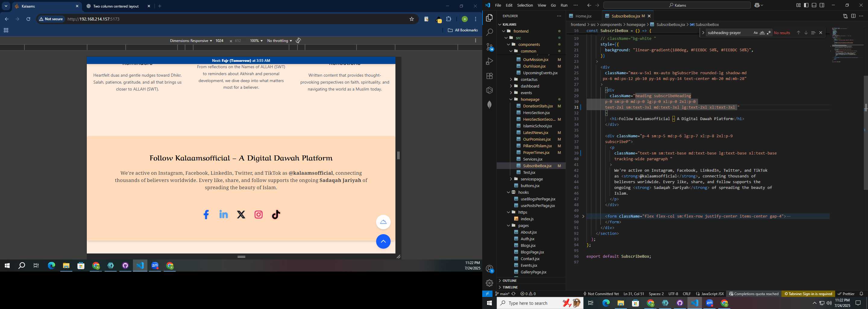Open HeroSection.jsx in the Explorer
This screenshot has height=309, width=868.
(536, 113)
